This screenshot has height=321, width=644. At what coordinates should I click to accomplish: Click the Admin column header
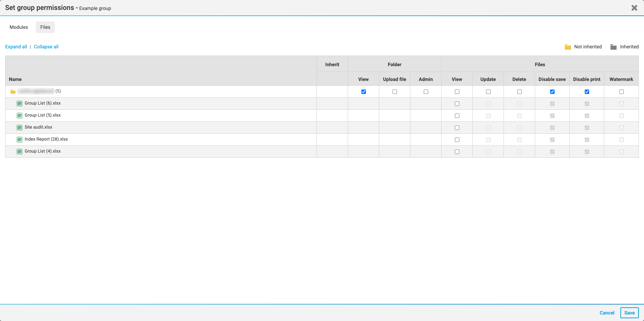pos(426,79)
